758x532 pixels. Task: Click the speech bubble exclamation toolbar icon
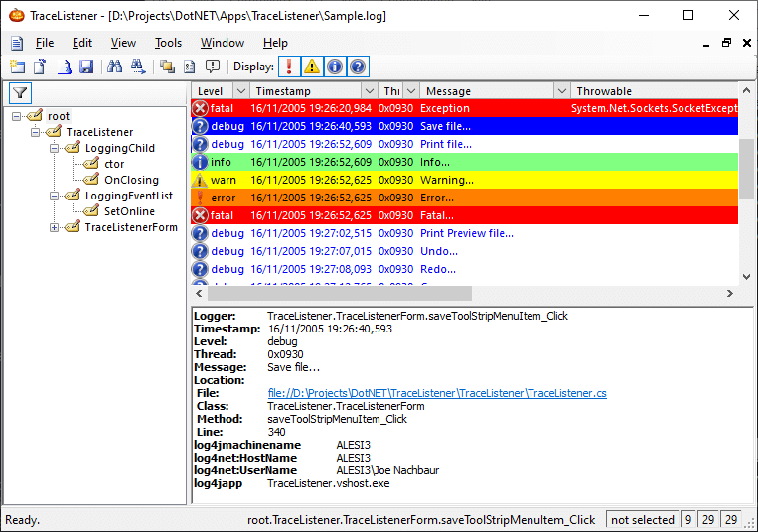(x=213, y=66)
